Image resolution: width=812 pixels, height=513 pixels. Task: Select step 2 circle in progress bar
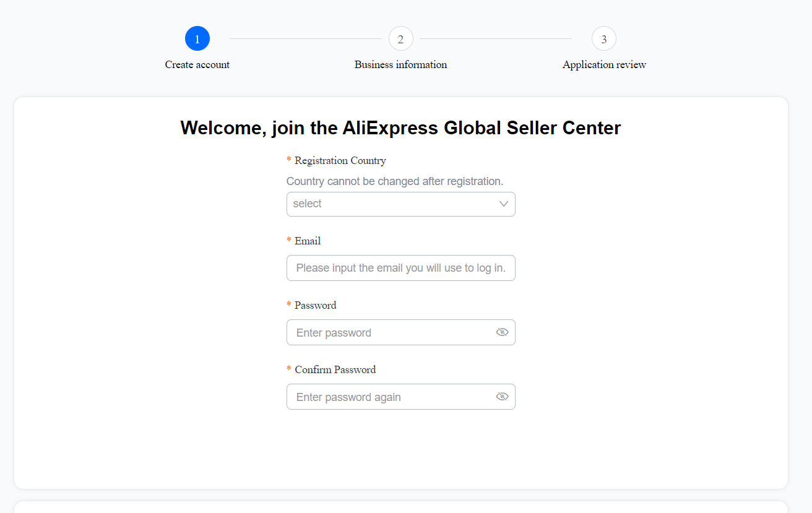400,39
